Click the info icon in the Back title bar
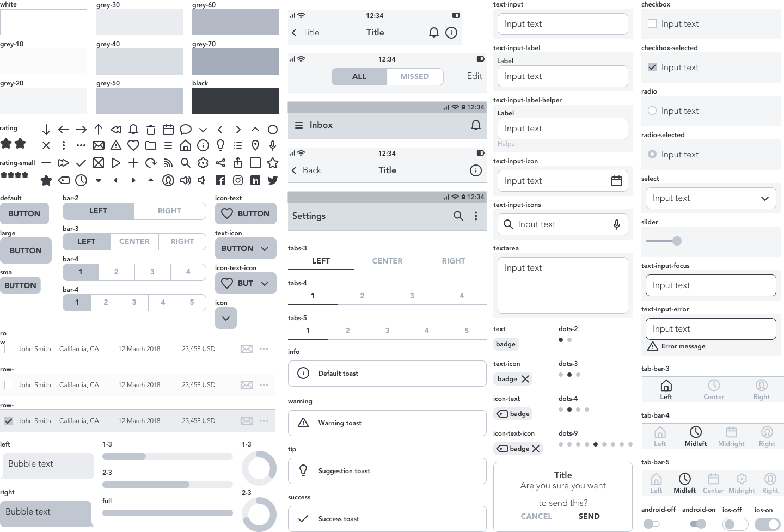Viewport: 784px width, 532px height. [x=476, y=170]
